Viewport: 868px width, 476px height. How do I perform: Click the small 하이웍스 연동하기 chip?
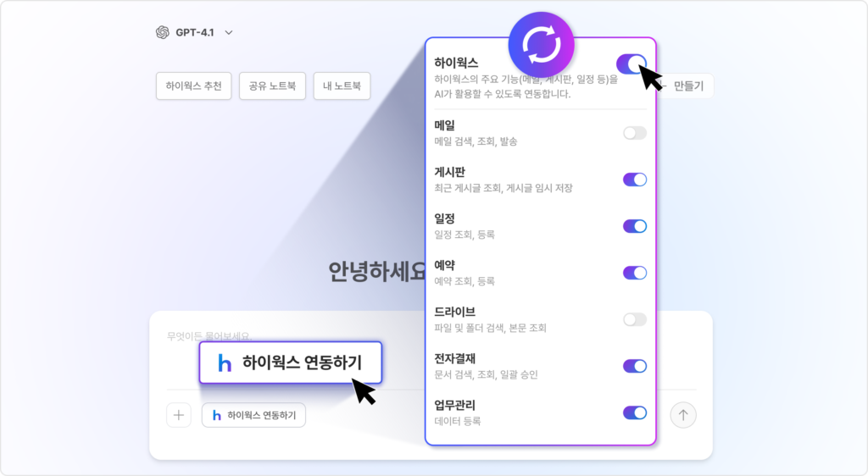click(x=253, y=415)
